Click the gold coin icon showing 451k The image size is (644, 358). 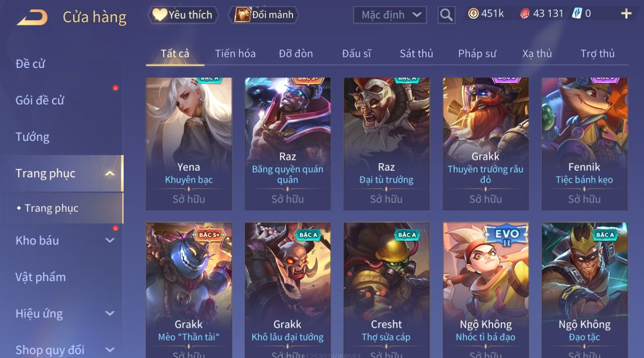(473, 14)
